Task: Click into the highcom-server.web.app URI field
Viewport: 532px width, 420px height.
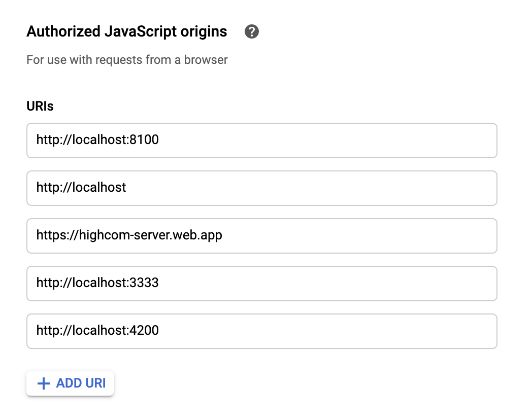Action: coord(261,236)
